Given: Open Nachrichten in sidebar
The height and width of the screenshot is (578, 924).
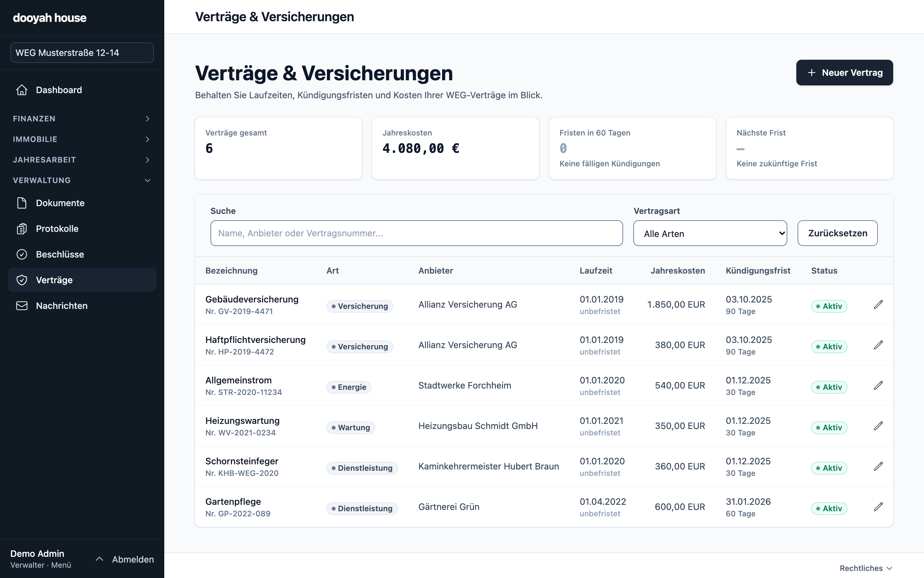Looking at the screenshot, I should pos(82,305).
